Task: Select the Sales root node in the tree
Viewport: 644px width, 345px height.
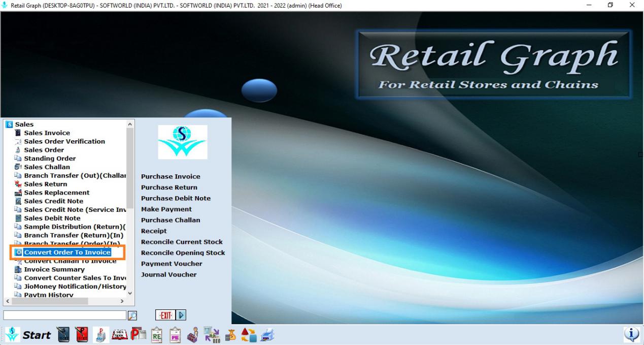Action: [24, 124]
